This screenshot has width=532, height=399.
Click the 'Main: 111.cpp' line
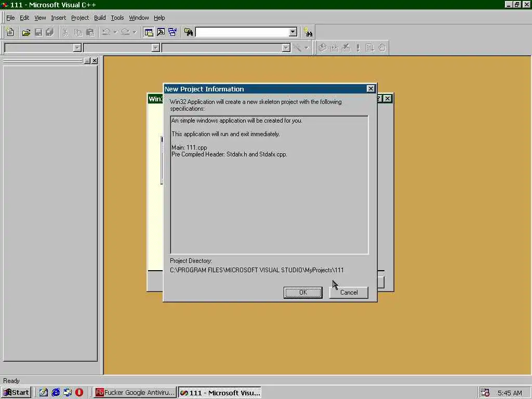189,148
